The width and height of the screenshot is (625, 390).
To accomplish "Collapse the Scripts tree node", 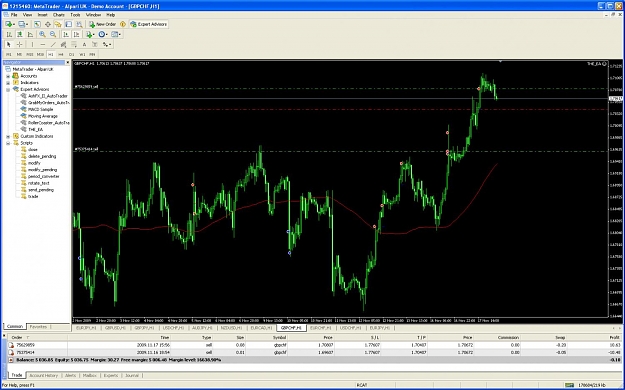I will coord(8,143).
